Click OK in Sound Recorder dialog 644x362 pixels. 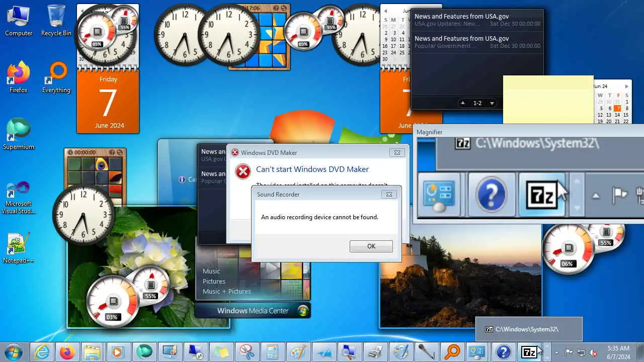(x=371, y=246)
